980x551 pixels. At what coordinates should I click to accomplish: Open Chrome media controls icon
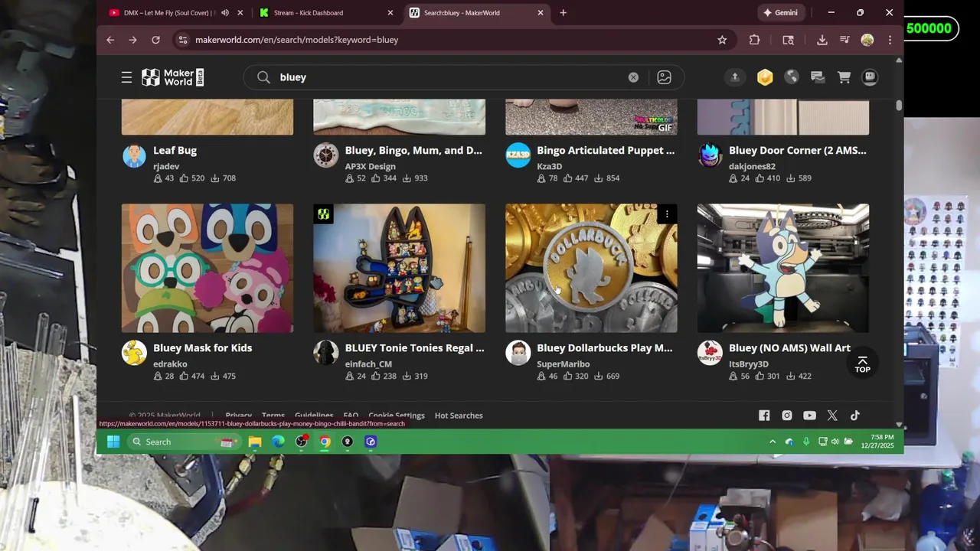[x=844, y=40]
